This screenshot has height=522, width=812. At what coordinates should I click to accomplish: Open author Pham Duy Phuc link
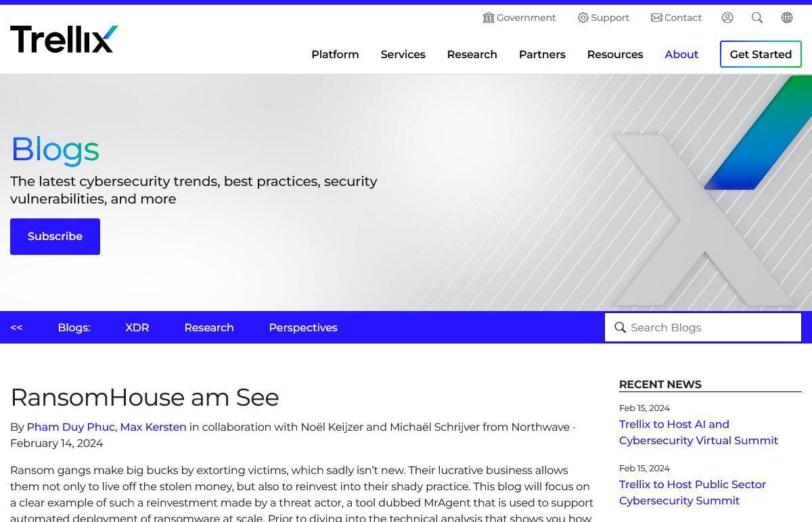click(71, 427)
